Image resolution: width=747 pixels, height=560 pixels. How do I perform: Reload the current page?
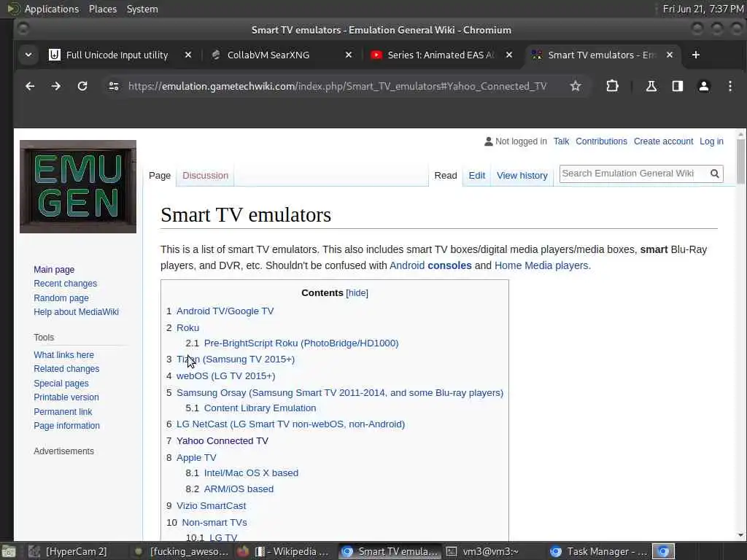click(82, 86)
